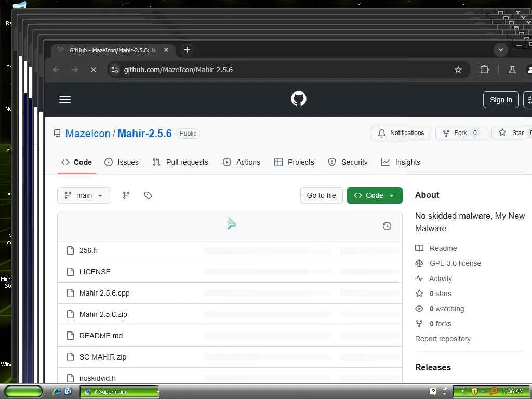
Task: Open the Issues tab
Action: click(122, 162)
